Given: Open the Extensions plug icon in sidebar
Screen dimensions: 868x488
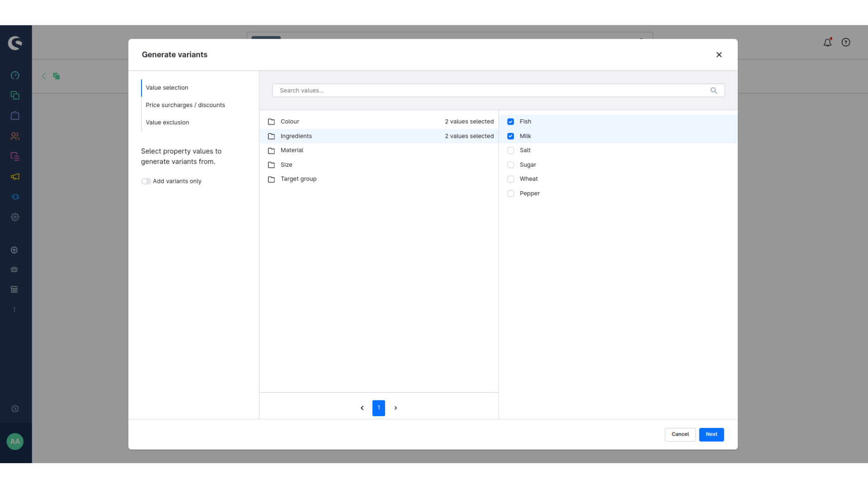Looking at the screenshot, I should 15,197.
